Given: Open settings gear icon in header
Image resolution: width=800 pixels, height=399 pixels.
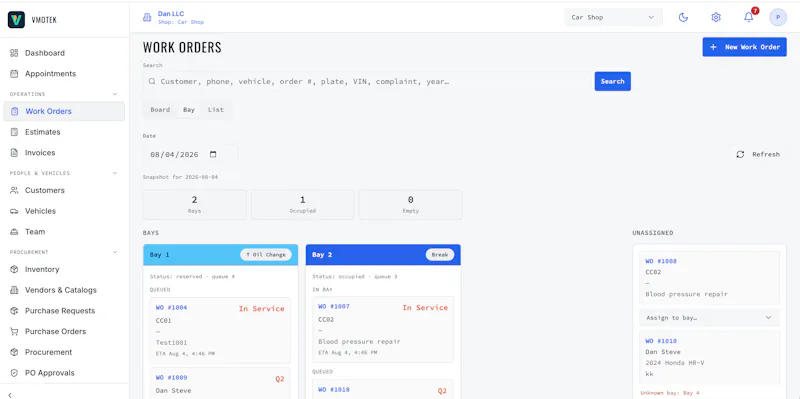Looking at the screenshot, I should point(716,17).
